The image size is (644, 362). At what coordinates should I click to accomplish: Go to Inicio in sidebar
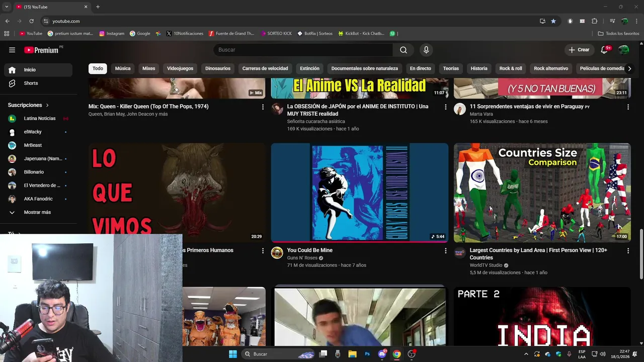point(38,70)
